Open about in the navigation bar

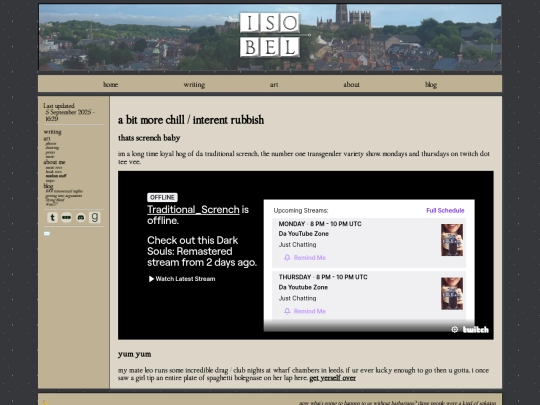click(x=351, y=84)
